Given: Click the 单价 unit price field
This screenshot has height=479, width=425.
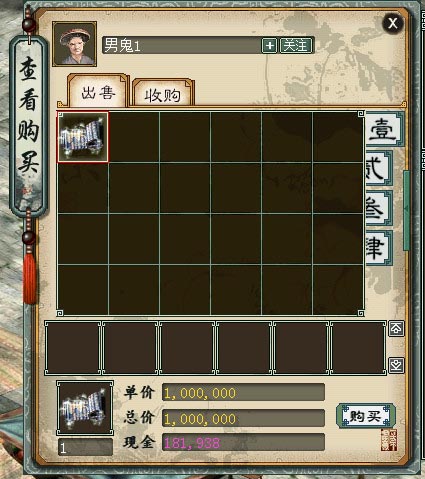Looking at the screenshot, I should tap(243, 392).
